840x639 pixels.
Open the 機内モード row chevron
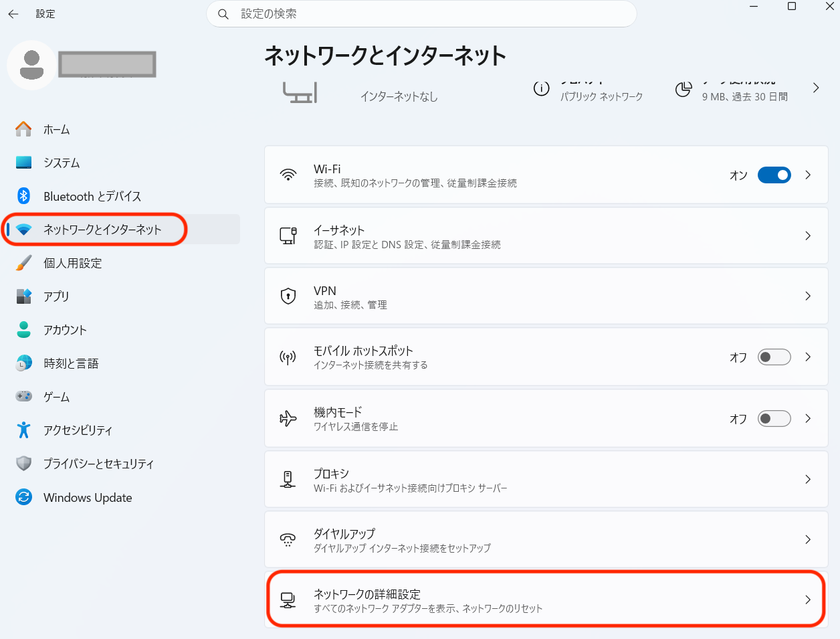pos(808,419)
